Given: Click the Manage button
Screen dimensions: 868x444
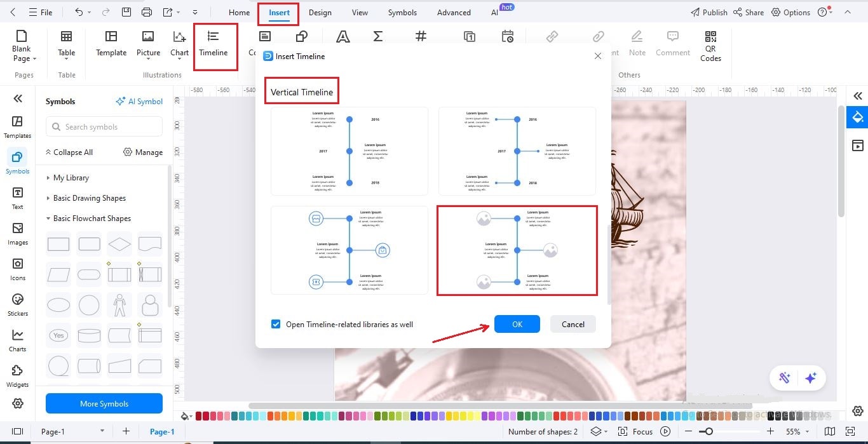Looking at the screenshot, I should (x=143, y=152).
